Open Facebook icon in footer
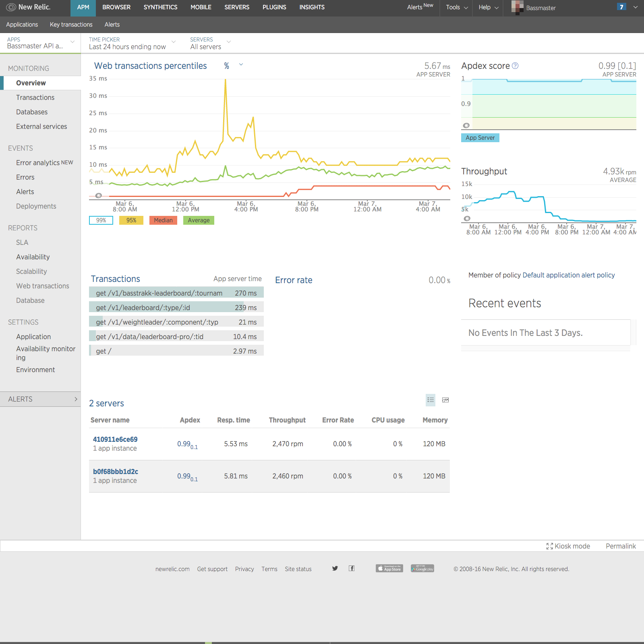The width and height of the screenshot is (644, 644). tap(352, 568)
